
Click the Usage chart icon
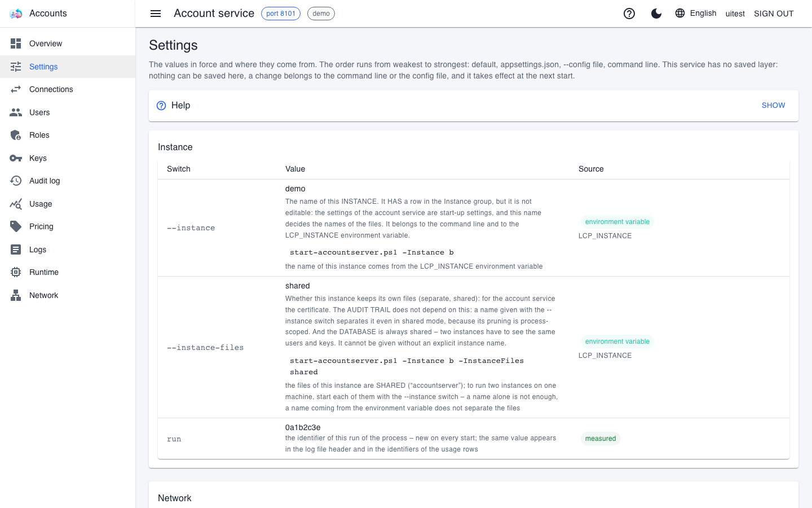[16, 204]
